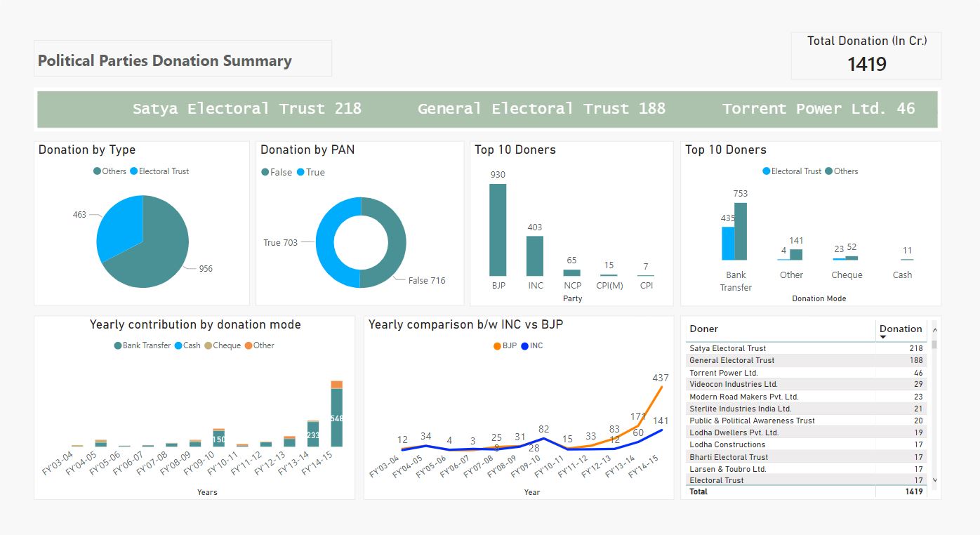980x535 pixels.
Task: Select Lodha Dwellers Pvt. Ltd. row
Action: [x=806, y=432]
